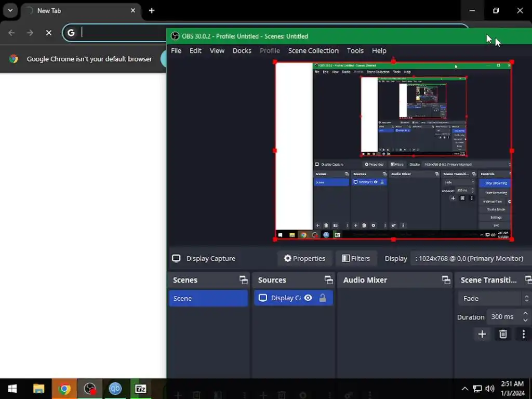
Task: Go forward in Chrome
Action: click(x=30, y=33)
